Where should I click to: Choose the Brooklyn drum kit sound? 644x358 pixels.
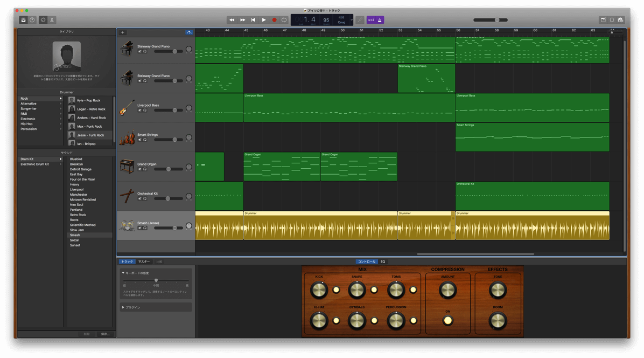76,164
